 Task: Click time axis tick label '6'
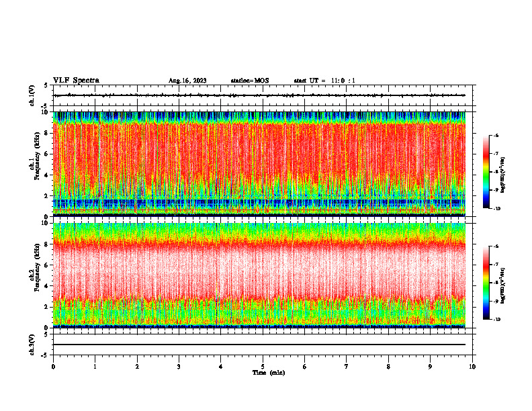click(305, 367)
